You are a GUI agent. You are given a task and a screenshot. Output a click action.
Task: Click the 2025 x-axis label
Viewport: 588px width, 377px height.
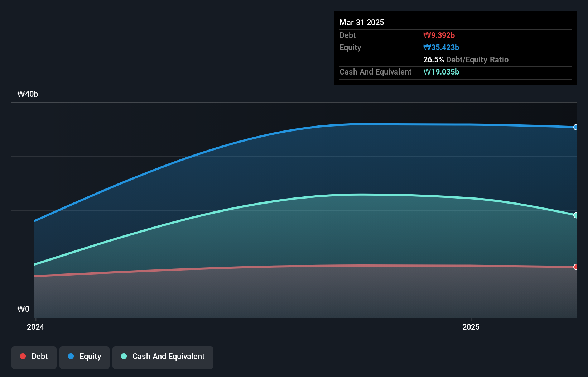coord(471,327)
